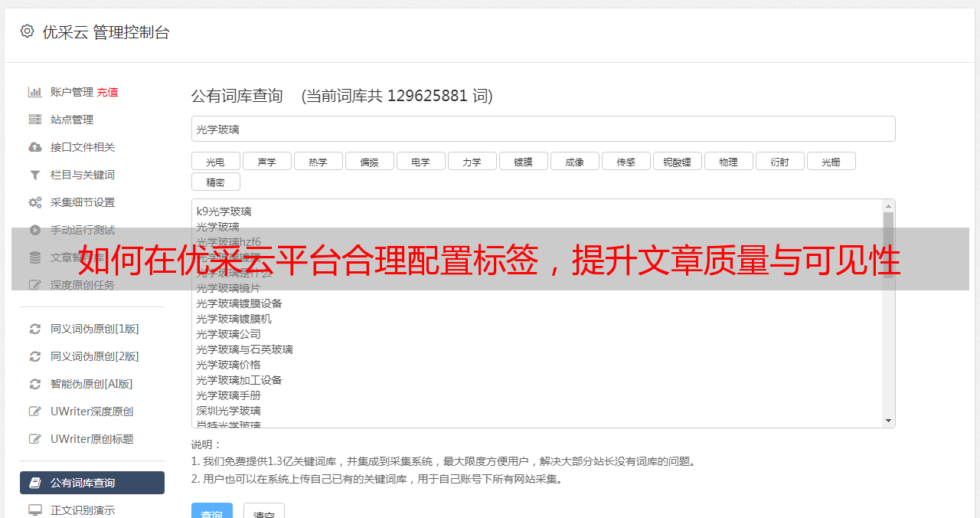Click the results list scroll-down arrow

click(x=889, y=421)
